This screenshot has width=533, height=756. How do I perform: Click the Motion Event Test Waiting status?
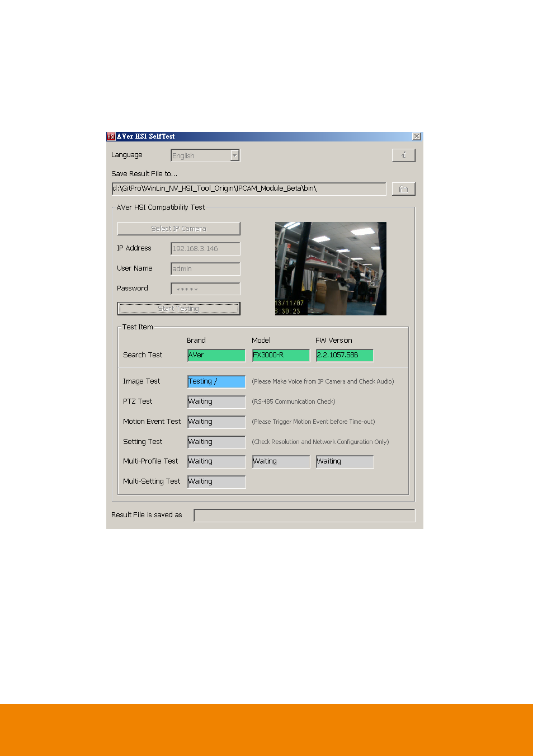click(216, 422)
